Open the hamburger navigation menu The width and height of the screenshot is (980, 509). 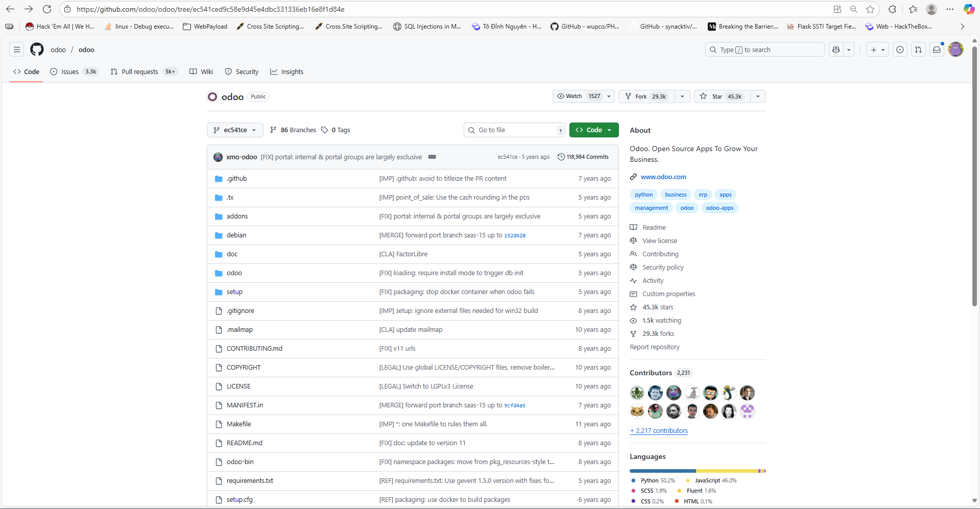pos(17,50)
